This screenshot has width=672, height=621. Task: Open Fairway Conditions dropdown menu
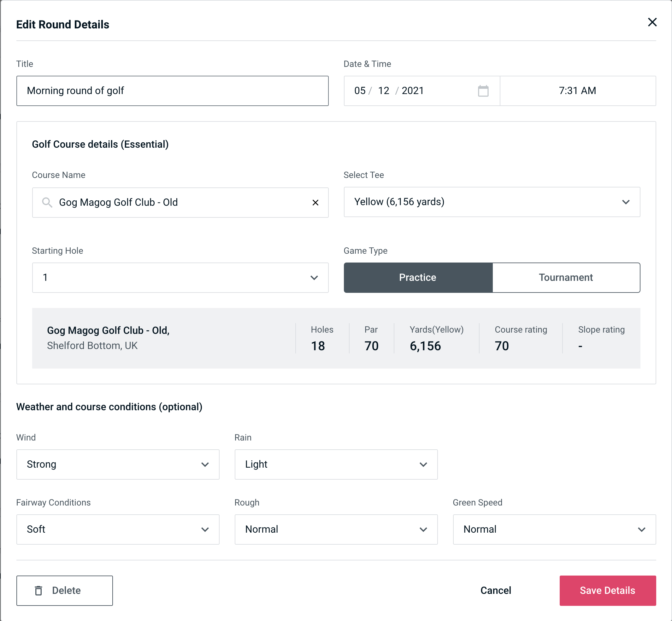pos(118,529)
